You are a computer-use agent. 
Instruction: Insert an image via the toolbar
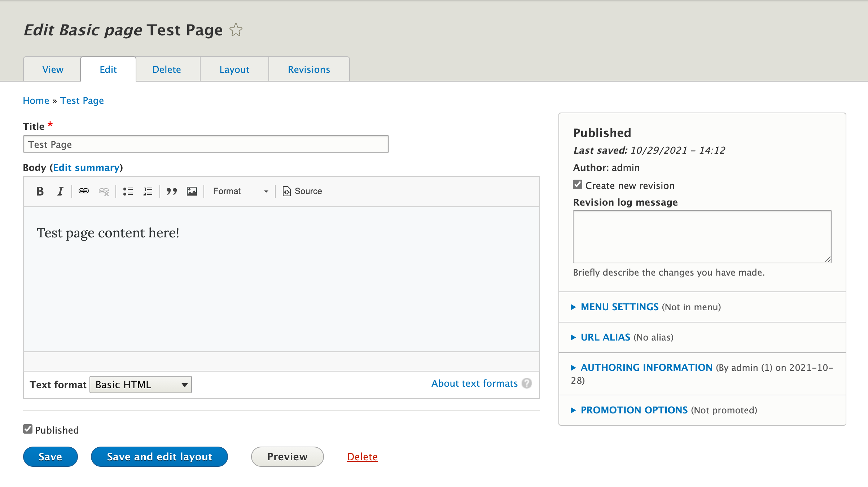192,191
